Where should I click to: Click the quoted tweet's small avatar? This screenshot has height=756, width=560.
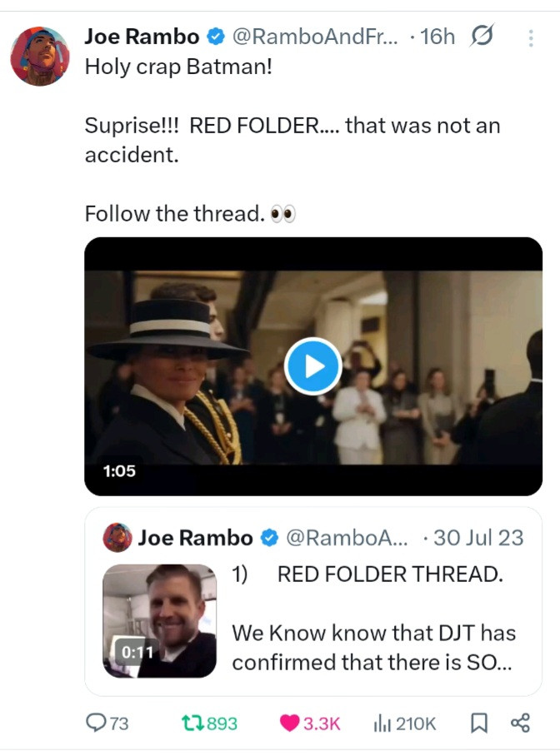[117, 537]
